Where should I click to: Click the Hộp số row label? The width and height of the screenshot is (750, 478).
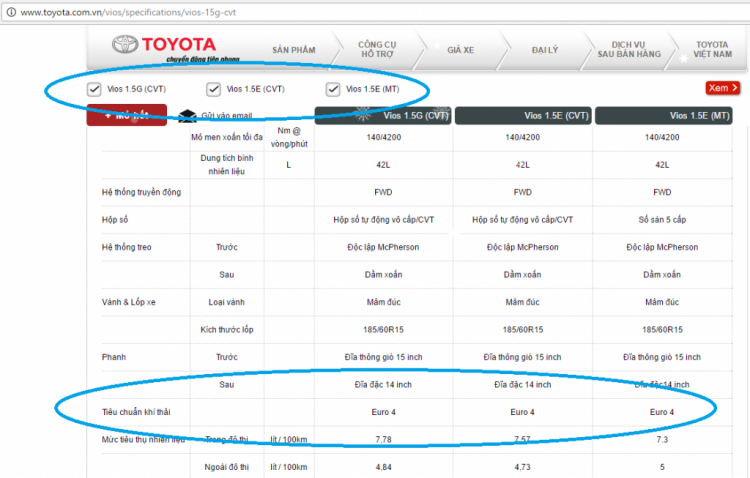point(115,220)
